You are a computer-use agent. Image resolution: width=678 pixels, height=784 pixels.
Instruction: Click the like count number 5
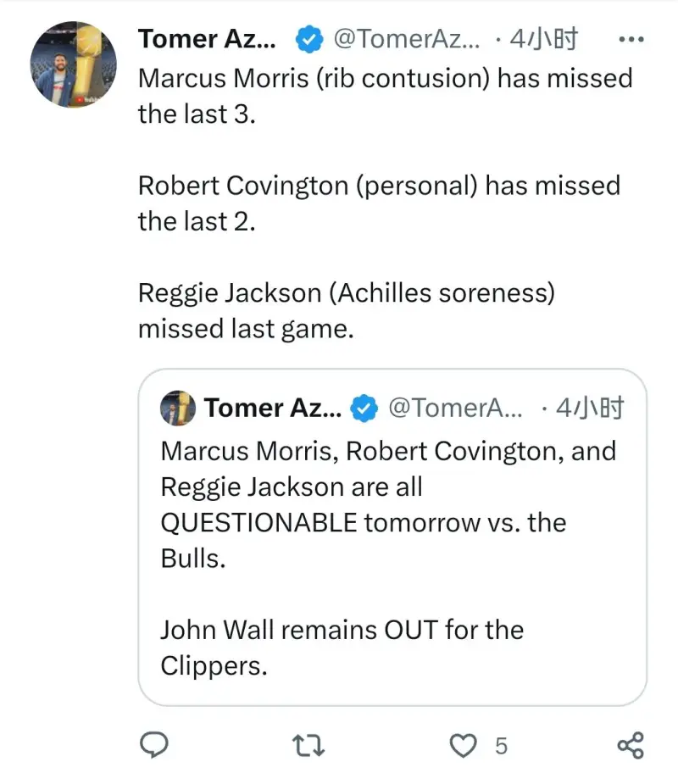click(x=502, y=746)
